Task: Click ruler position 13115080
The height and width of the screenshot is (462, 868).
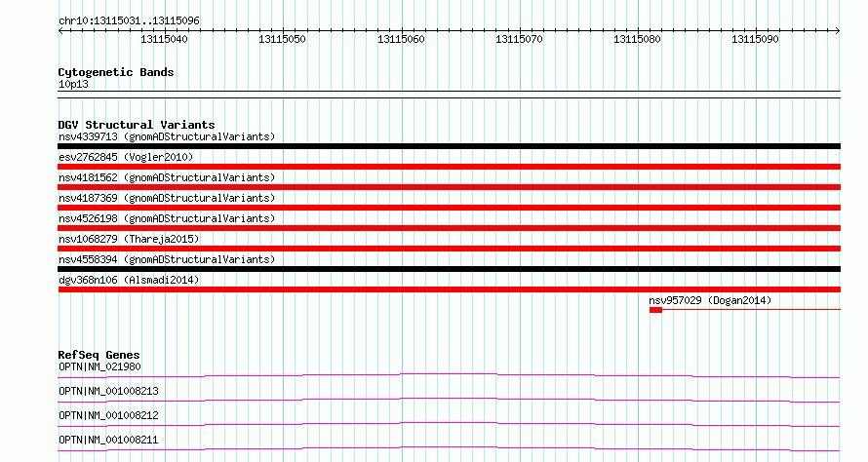Action: coord(637,39)
